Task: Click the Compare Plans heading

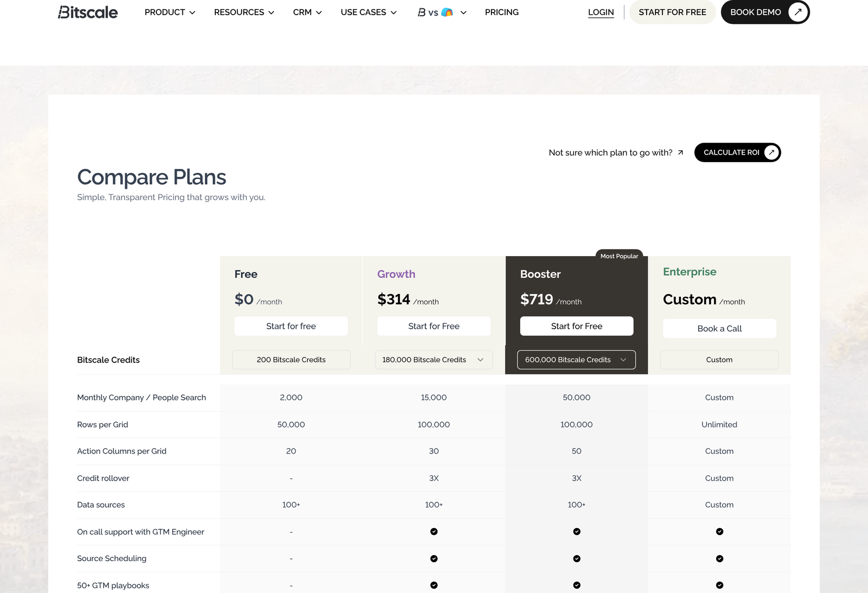Action: (152, 177)
